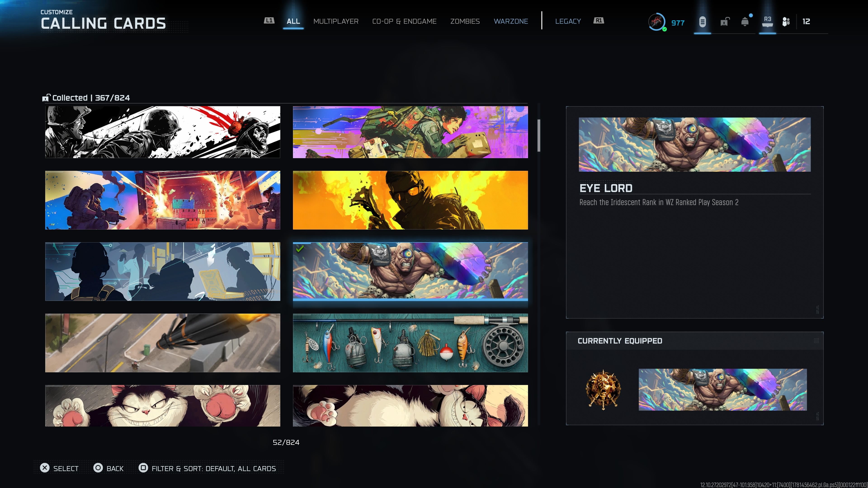Open the social party icon
The height and width of the screenshot is (488, 868).
pos(786,22)
